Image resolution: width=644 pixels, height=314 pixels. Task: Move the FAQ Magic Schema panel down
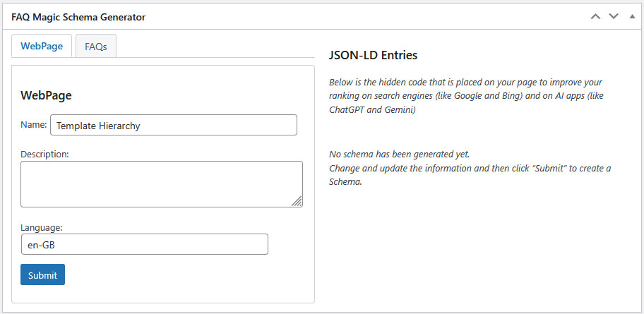pyautogui.click(x=614, y=16)
